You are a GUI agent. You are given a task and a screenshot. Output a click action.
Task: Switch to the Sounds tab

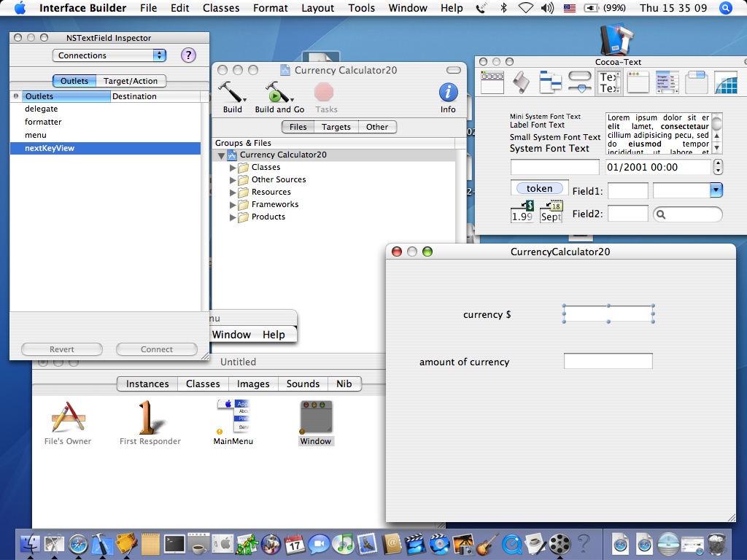coord(303,384)
